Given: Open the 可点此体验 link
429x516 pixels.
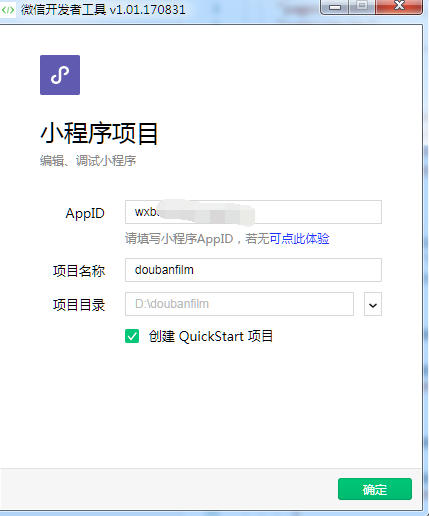Looking at the screenshot, I should pyautogui.click(x=299, y=239).
